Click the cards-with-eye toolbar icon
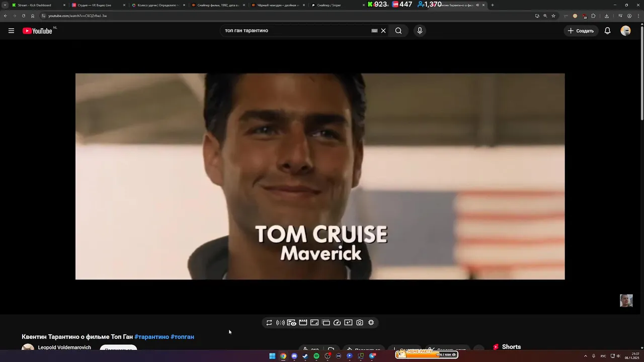 [x=292, y=323]
